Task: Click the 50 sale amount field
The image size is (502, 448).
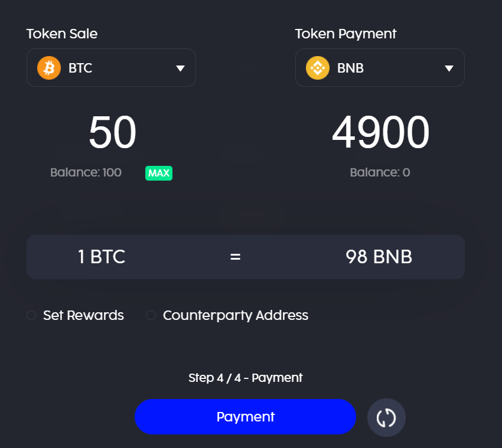Action: 112,132
